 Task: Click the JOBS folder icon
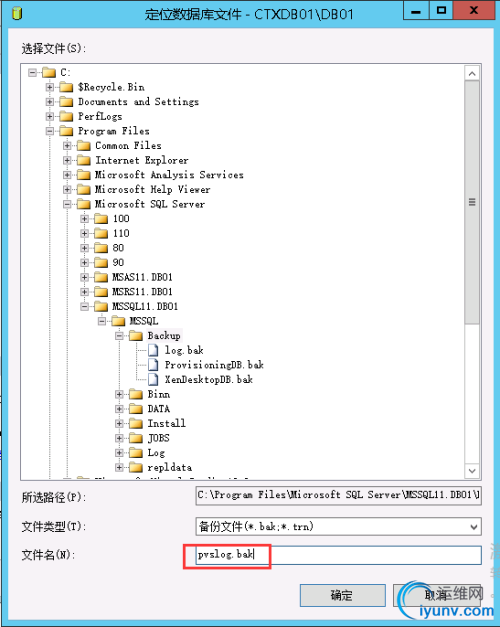[136, 438]
